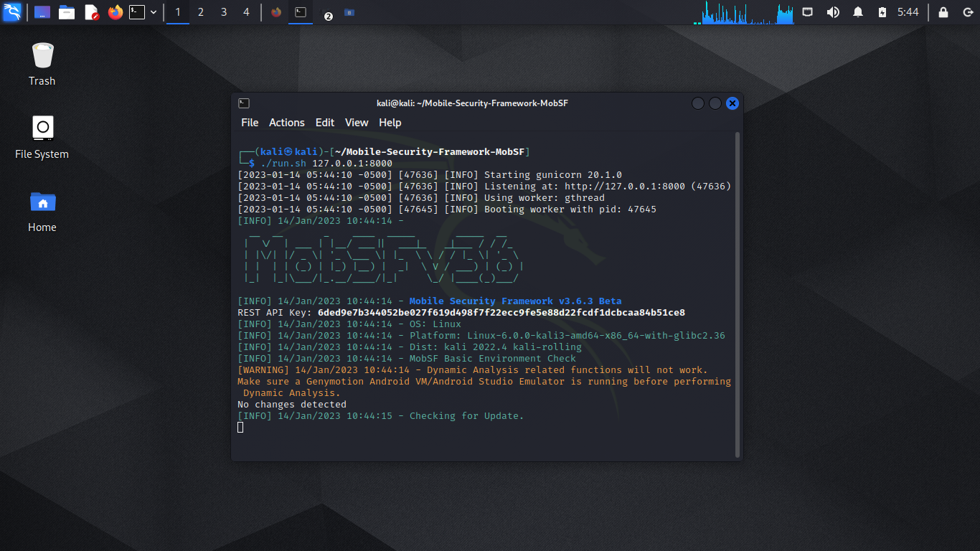980x551 pixels.
Task: Click './run.sh 127.0.0.1:8000' command text
Action: [x=326, y=163]
